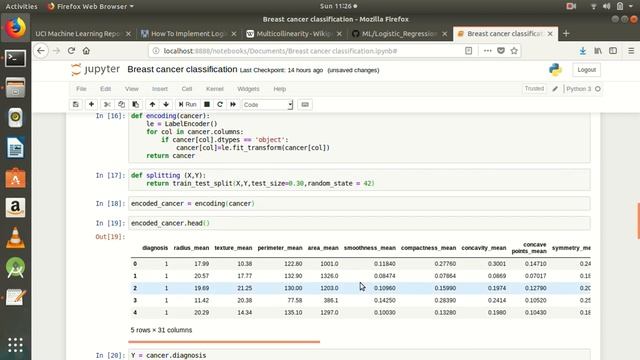This screenshot has height=360, width=640.
Task: Click the page's vertical scrollbar thumb at the right edge
Action: 638,220
